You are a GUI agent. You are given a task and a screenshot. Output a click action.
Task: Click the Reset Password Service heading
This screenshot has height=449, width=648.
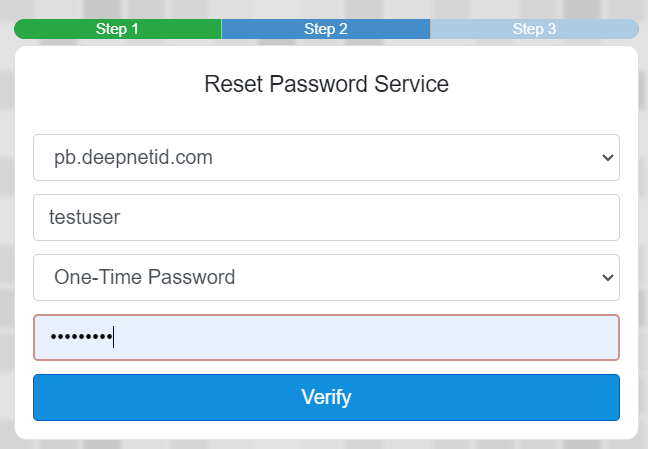(x=326, y=83)
